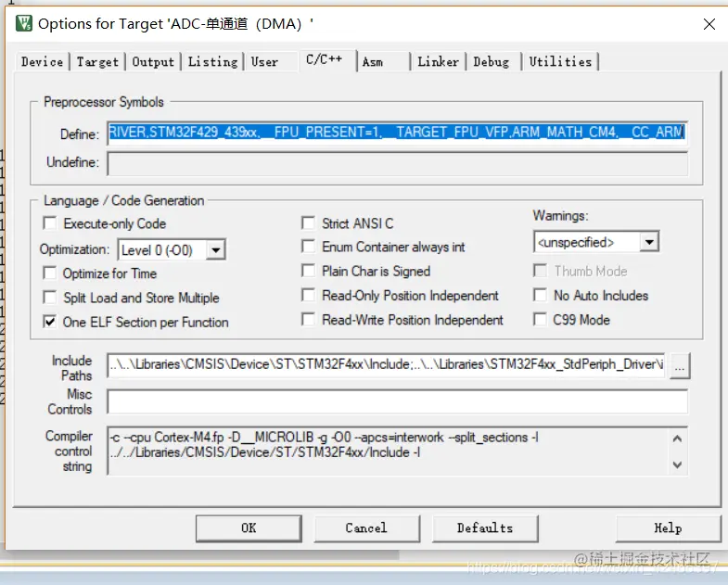
Task: Enable Strict ANSI C checkbox
Action: (x=308, y=223)
